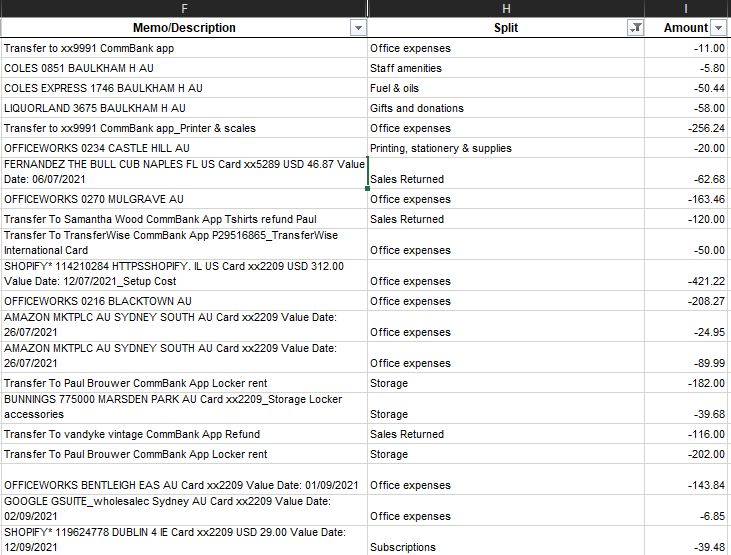Click the amount -120.00 cell
This screenshot has height=555, width=731.
tap(686, 219)
